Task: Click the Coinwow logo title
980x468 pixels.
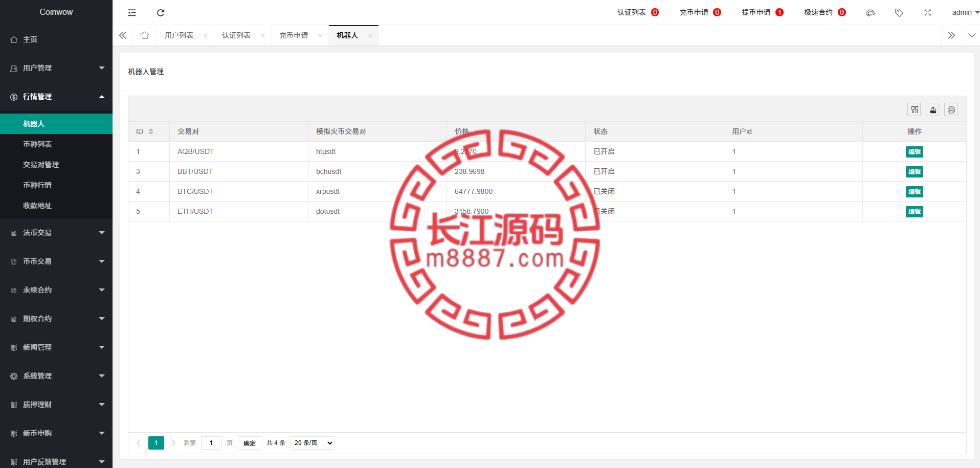Action: coord(56,12)
